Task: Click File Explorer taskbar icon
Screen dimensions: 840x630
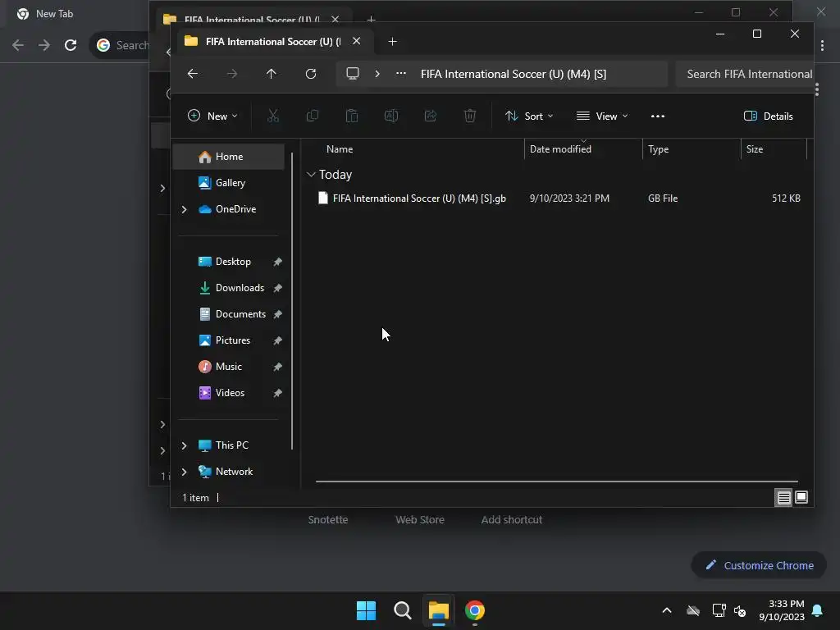Action: pyautogui.click(x=438, y=610)
